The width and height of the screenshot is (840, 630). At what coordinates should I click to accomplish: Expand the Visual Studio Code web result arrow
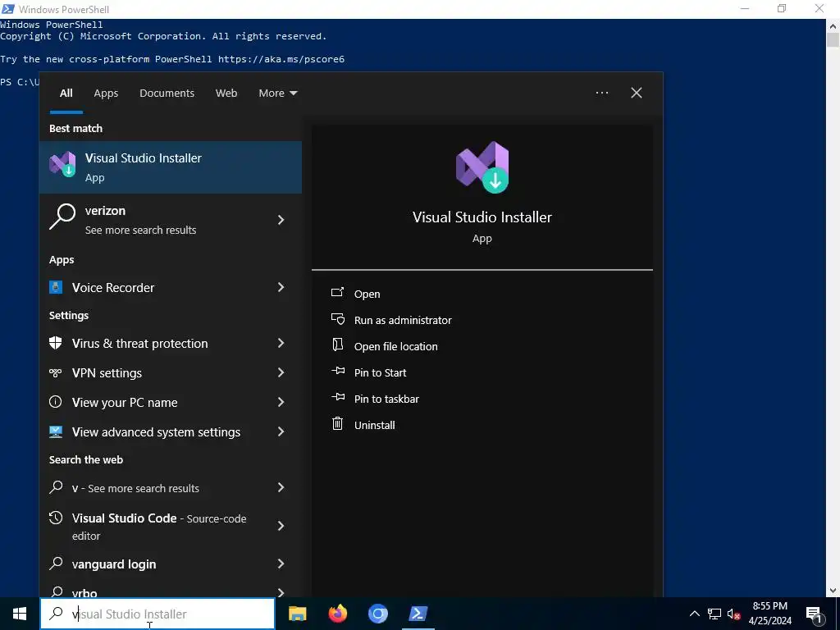[281, 526]
